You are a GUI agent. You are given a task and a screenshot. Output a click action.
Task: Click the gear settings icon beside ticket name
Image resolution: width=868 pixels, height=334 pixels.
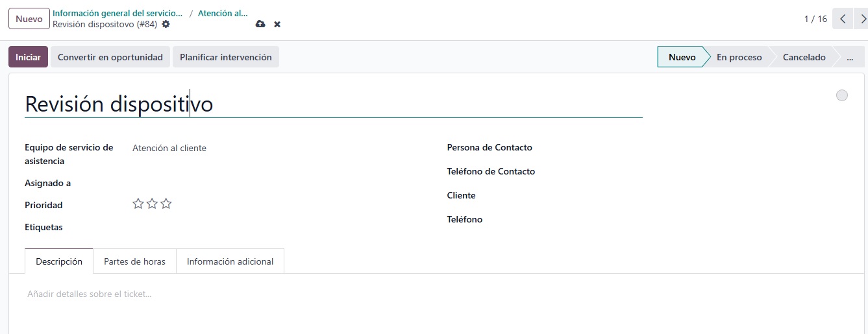point(166,24)
